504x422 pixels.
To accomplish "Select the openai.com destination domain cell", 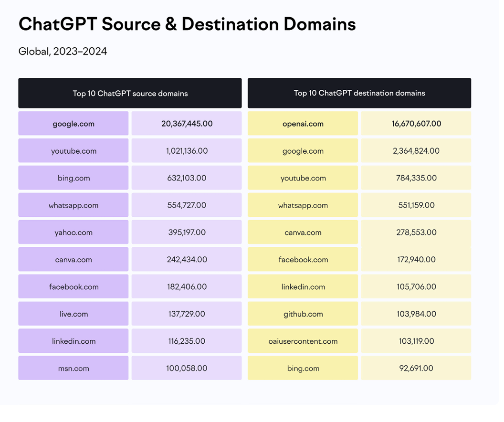I will (x=303, y=124).
